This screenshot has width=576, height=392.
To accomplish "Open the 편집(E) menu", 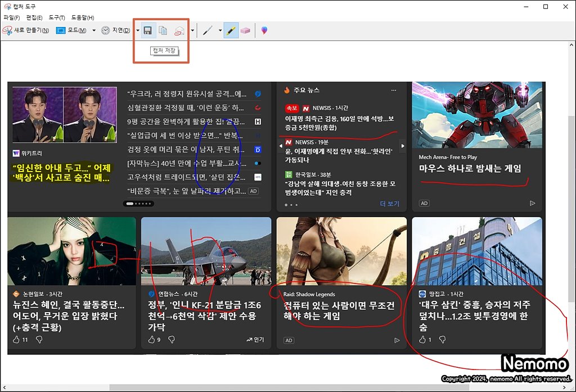I will click(34, 17).
